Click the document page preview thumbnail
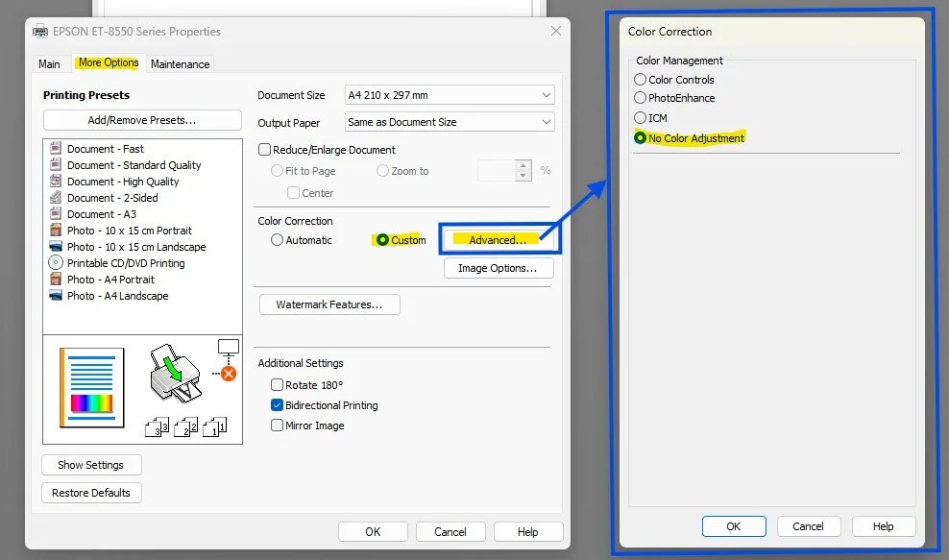The width and height of the screenshot is (949, 560). pos(92,387)
